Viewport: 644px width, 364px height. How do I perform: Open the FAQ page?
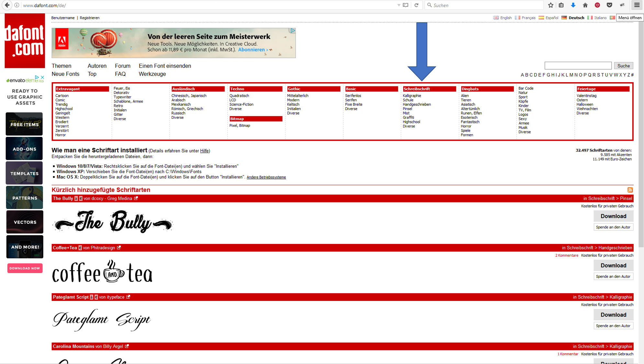(120, 74)
